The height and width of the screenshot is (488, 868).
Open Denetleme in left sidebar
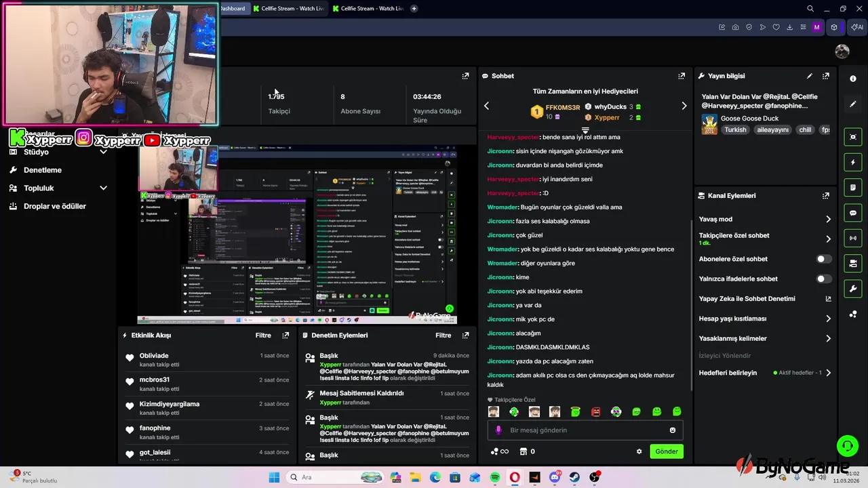pyautogui.click(x=42, y=170)
